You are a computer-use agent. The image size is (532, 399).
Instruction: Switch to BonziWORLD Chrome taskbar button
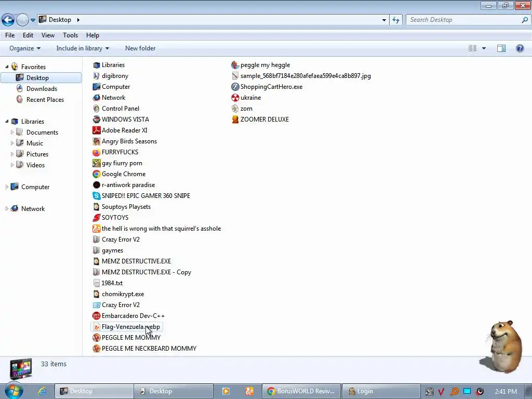click(301, 391)
